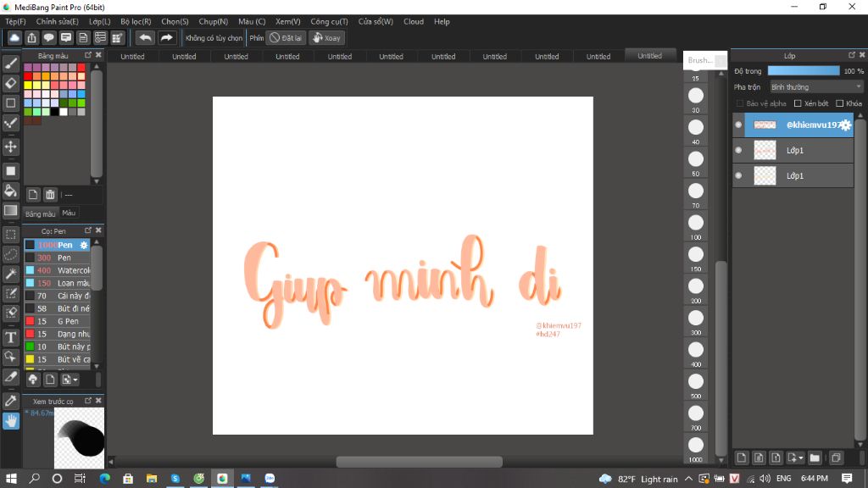The width and height of the screenshot is (868, 488).
Task: Tick the Khóa lock checkbox
Action: coord(838,103)
